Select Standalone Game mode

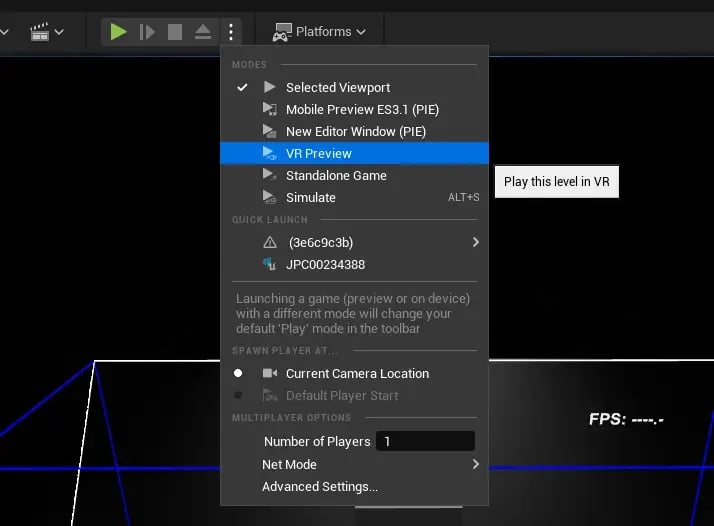coord(354,175)
